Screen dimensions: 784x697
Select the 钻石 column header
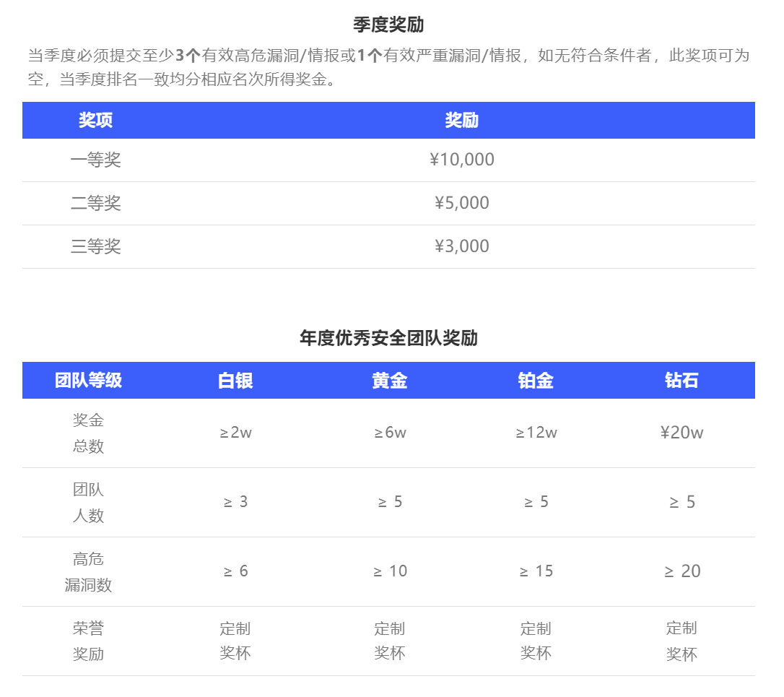click(681, 380)
